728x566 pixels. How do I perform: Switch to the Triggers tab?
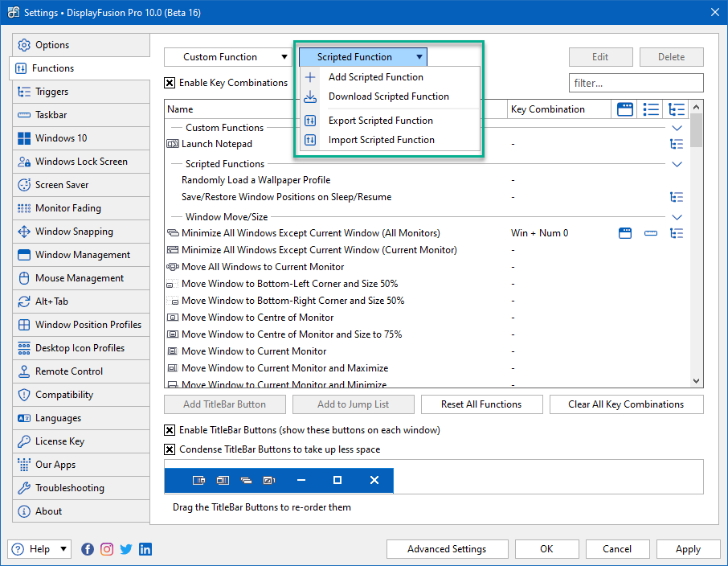pos(81,92)
